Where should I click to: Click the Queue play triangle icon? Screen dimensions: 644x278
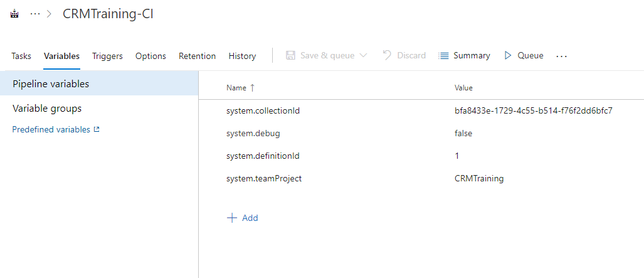tap(508, 55)
